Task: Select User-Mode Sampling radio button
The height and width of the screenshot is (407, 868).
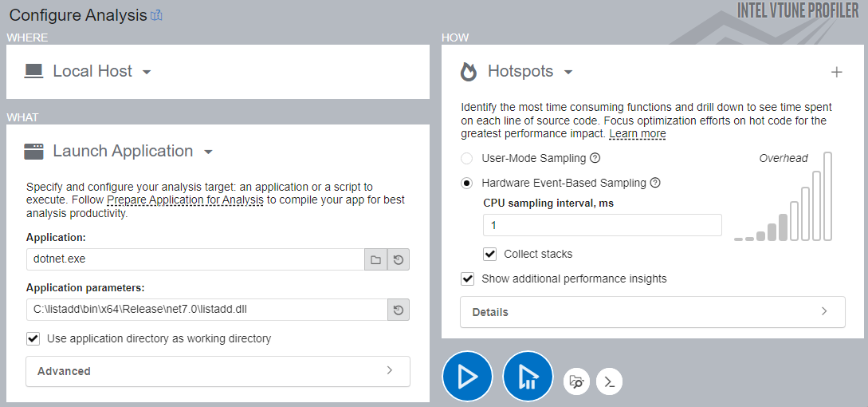Action: click(467, 158)
